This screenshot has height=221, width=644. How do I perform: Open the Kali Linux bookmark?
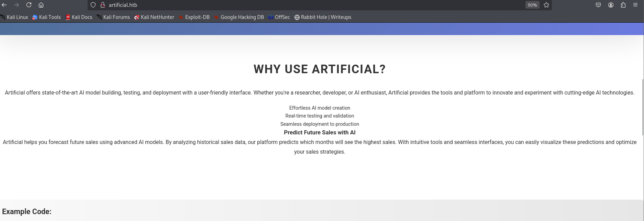(14, 17)
